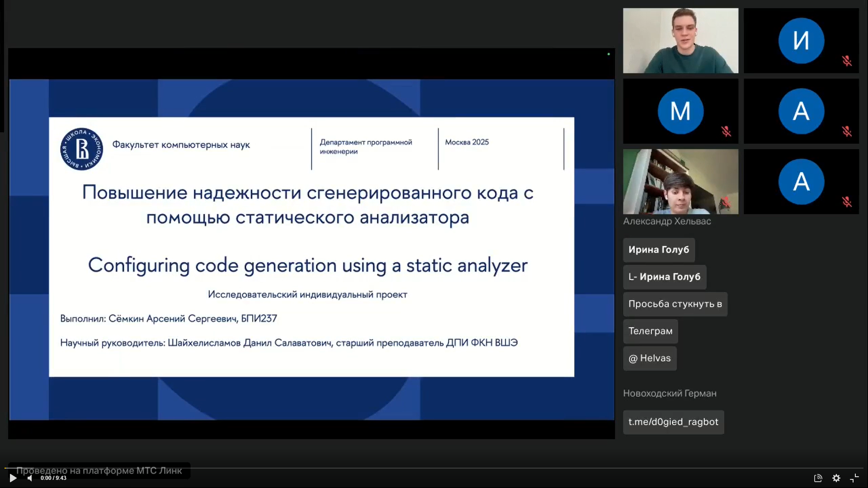Click the casting/stream icon next to settings
Screen dimensions: 868x488
(x=818, y=478)
